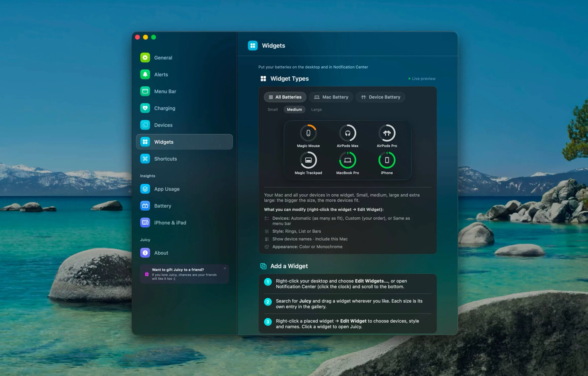Select the All Batteries widget type
Viewport: 588px width, 376px height.
click(285, 97)
